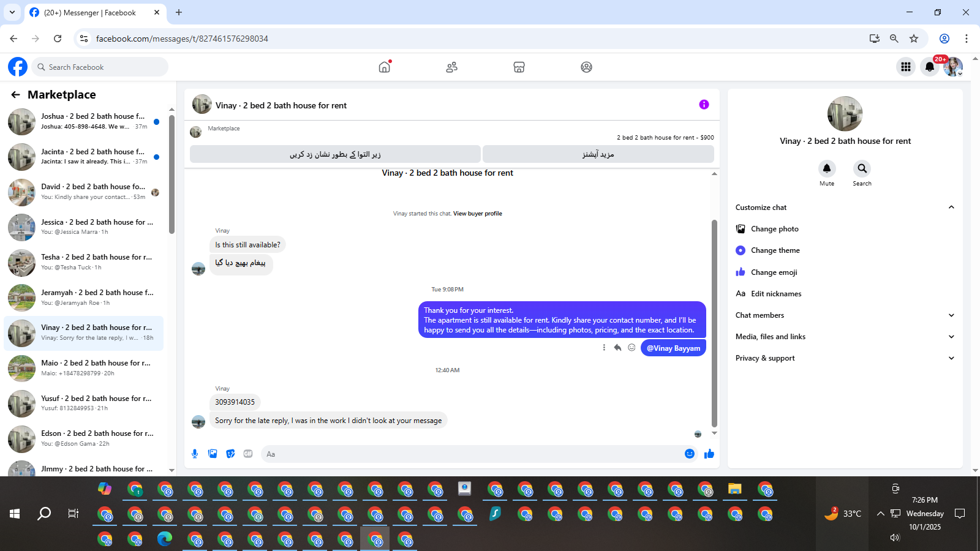980x551 pixels.
Task: Open the account profile picture menu
Action: [953, 67]
